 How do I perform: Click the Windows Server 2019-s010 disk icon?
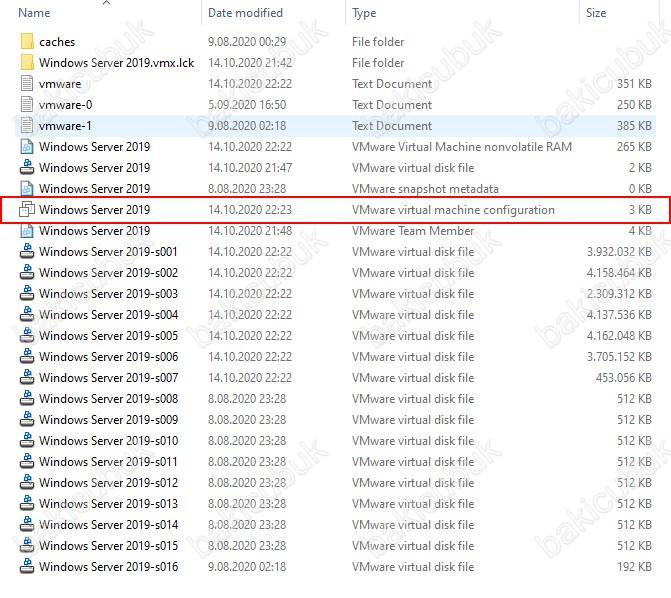(27, 440)
